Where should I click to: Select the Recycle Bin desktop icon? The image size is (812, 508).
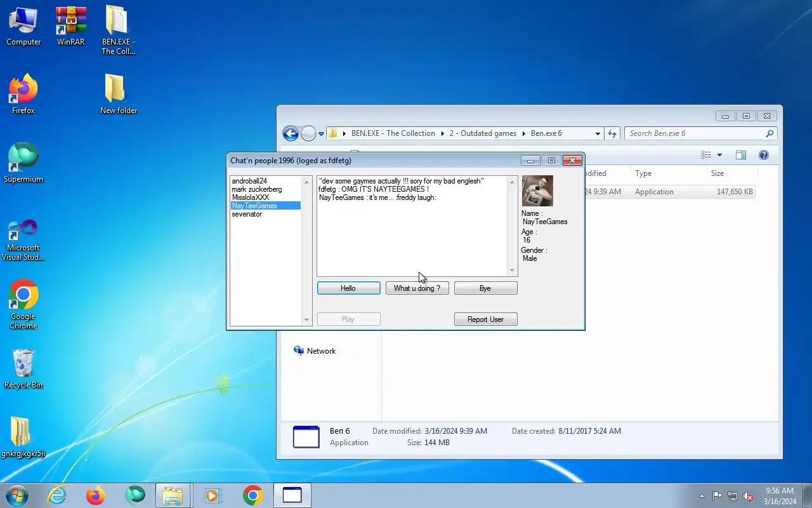[23, 369]
